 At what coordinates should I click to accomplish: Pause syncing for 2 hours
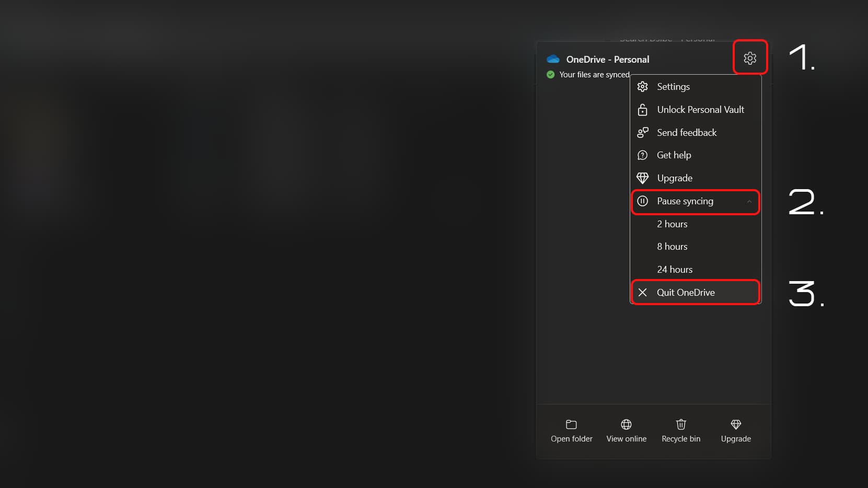696,224
